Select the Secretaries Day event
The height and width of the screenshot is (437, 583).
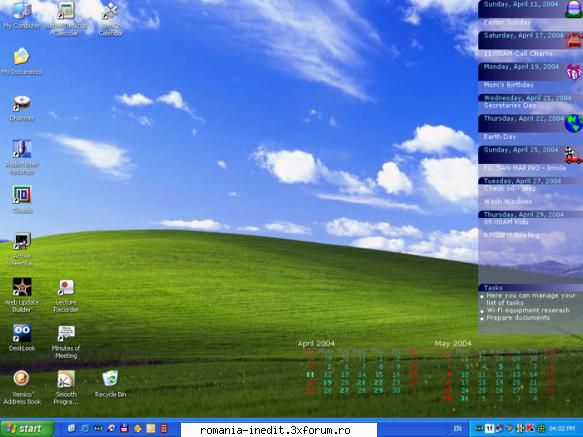pos(510,106)
